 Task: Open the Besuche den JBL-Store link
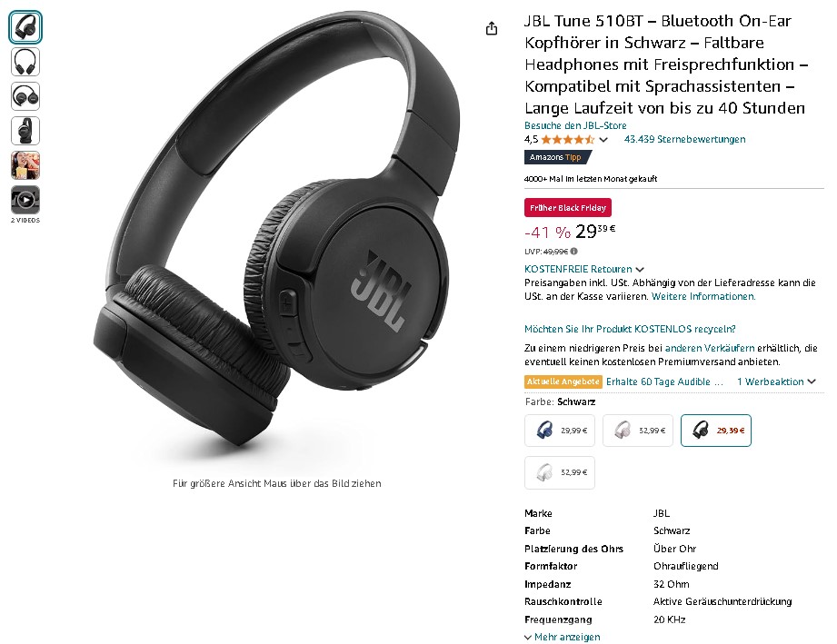(575, 125)
